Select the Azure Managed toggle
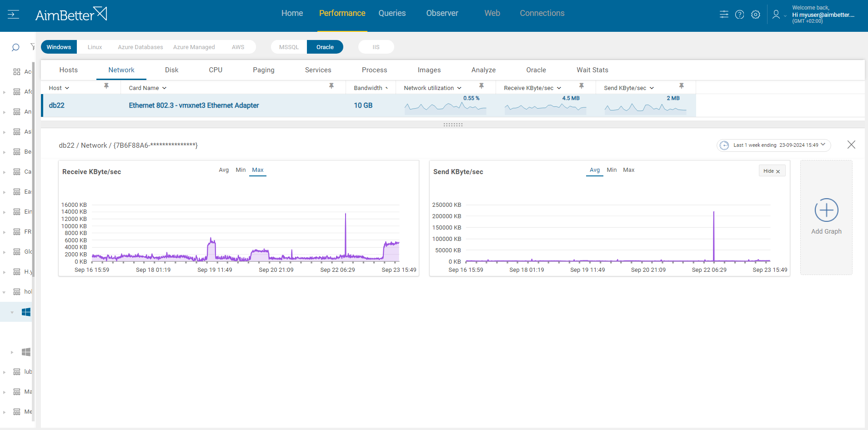 pyautogui.click(x=194, y=47)
